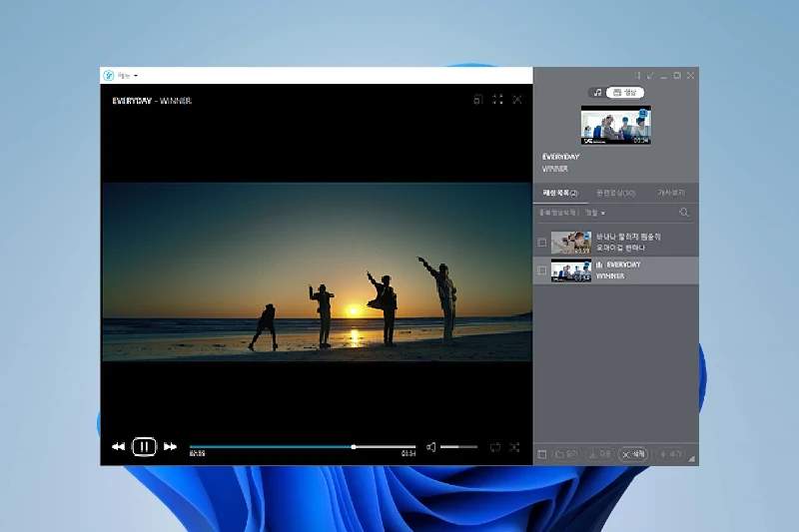Image resolution: width=799 pixels, height=532 pixels.
Task: Toggle repeat playback
Action: point(494,447)
